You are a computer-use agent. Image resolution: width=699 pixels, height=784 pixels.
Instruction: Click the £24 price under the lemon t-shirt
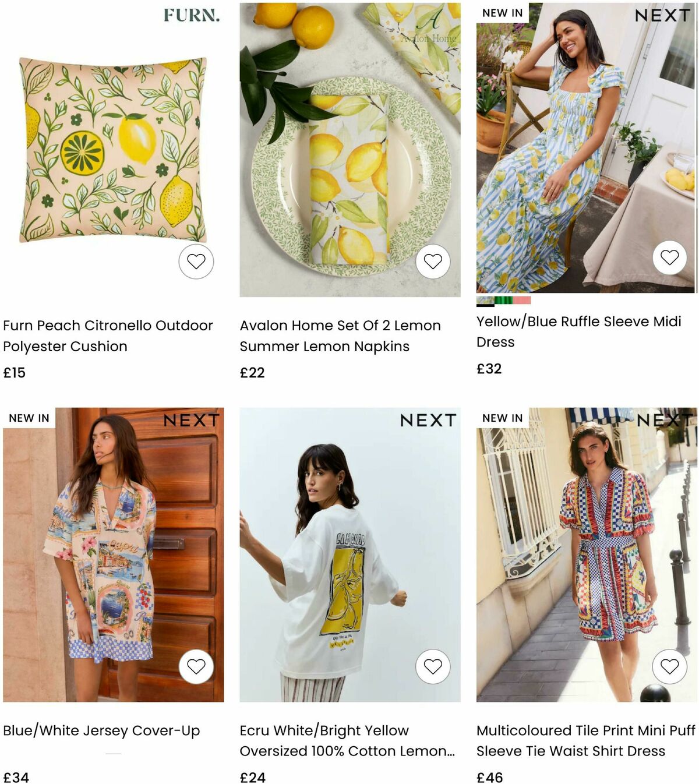coord(252,776)
